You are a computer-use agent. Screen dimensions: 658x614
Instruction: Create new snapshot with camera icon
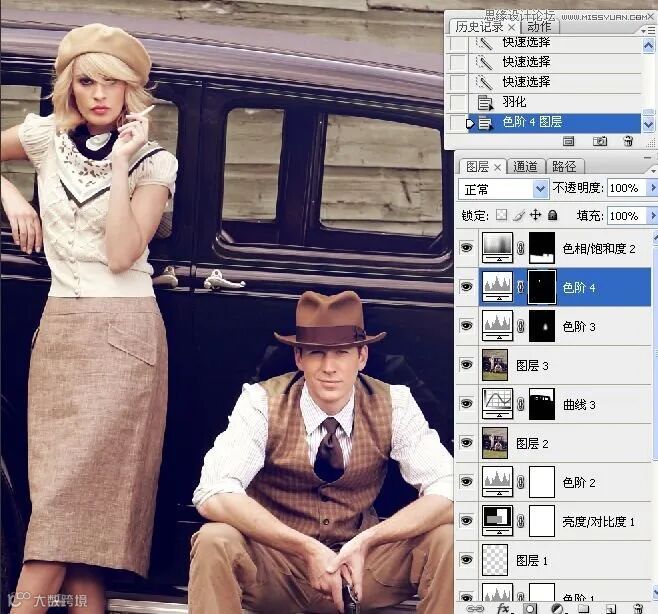click(600, 141)
